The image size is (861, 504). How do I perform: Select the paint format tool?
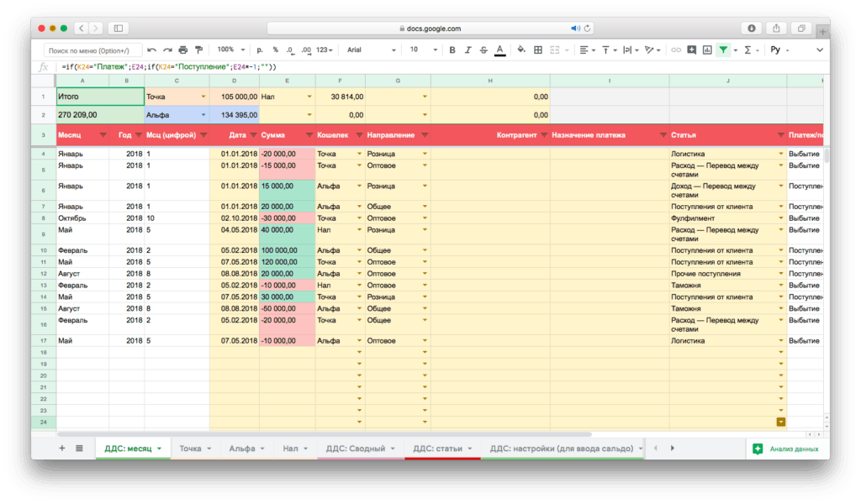pyautogui.click(x=198, y=50)
